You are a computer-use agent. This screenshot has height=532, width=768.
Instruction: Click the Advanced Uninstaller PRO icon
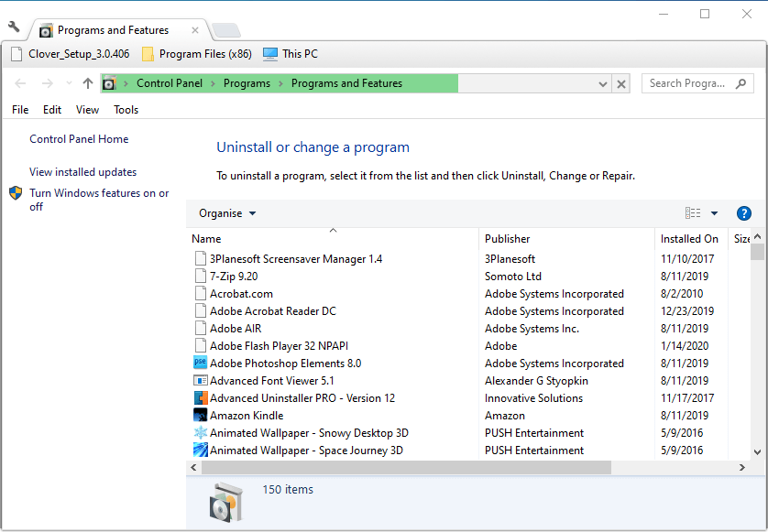point(200,397)
